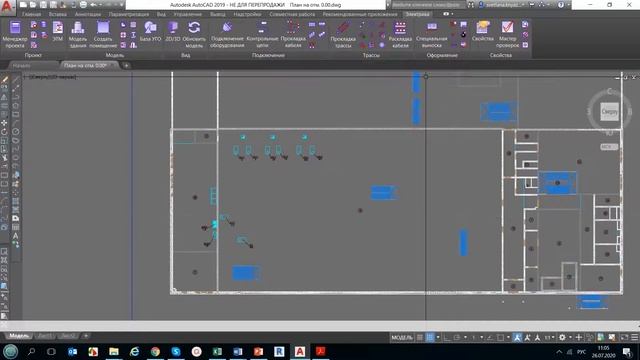Screen dimensions: 640x360
Task: Open the МСК coordinate system dropdown below ViewCube
Action: click(x=609, y=147)
